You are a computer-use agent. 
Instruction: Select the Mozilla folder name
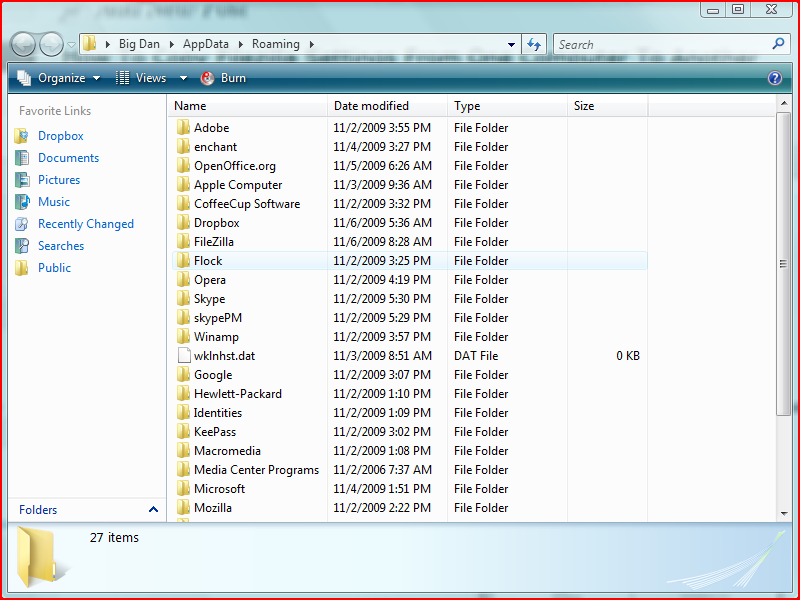point(213,508)
